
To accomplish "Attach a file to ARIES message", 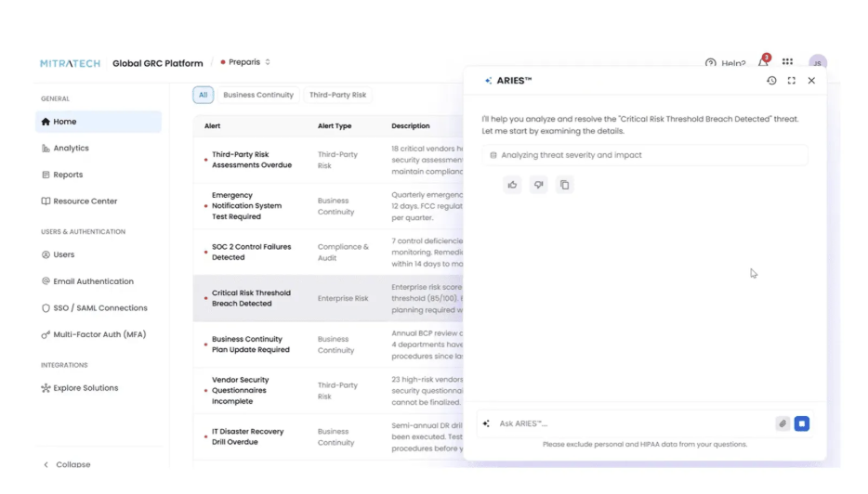I will pos(783,423).
